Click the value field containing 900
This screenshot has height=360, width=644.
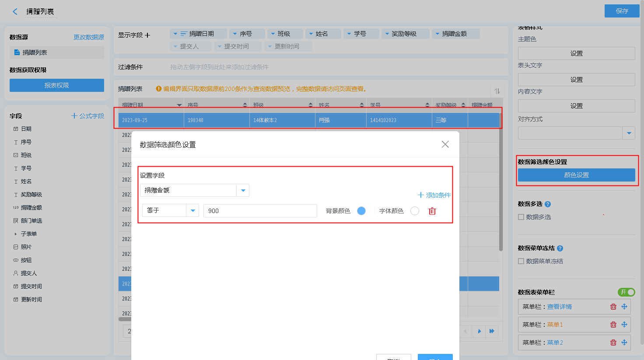(x=260, y=211)
